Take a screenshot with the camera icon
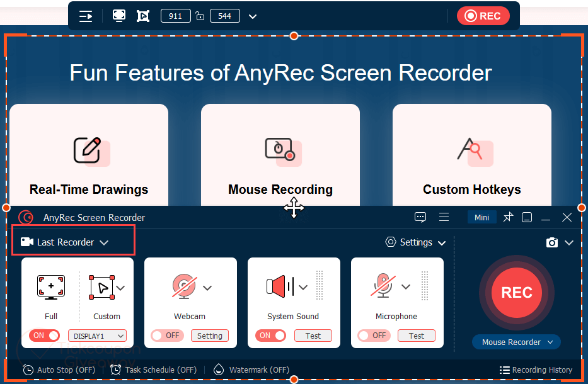This screenshot has height=384, width=588. (x=551, y=242)
